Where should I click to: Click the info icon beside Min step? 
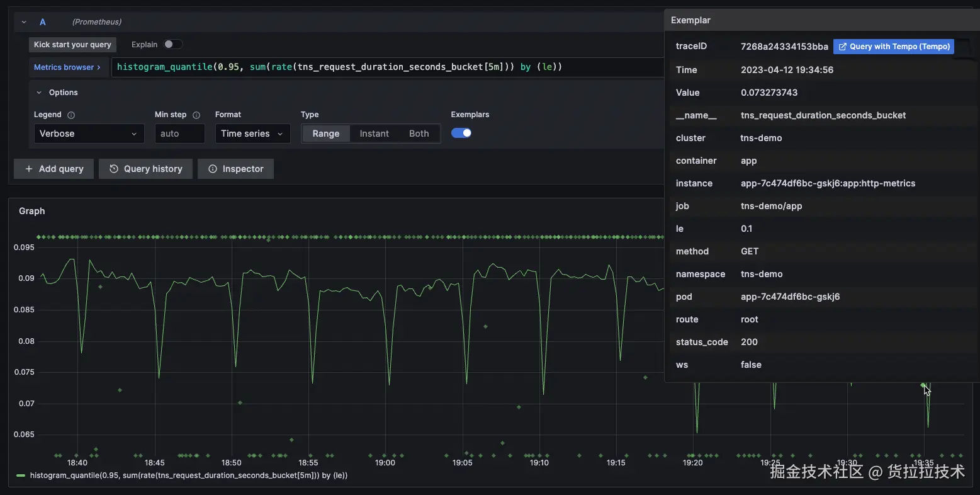pos(196,115)
